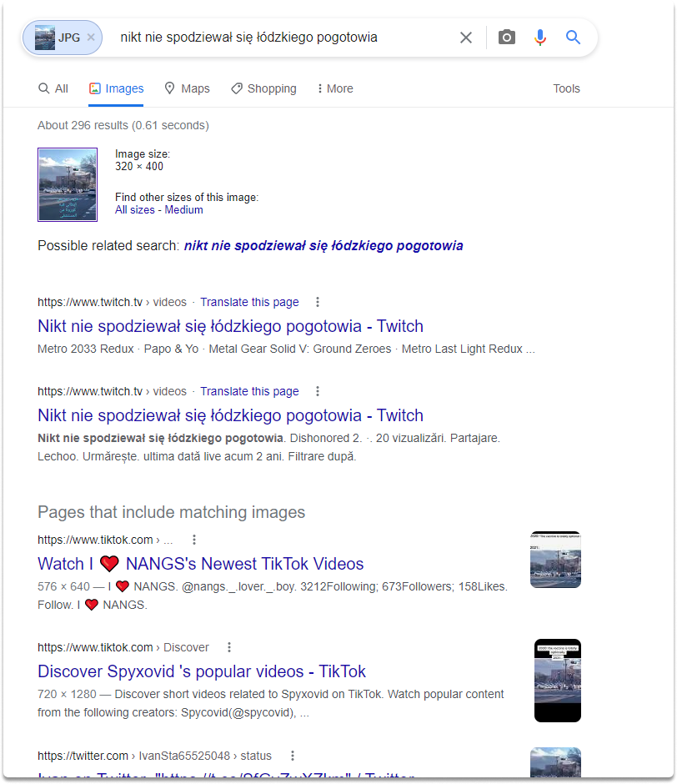Follow the possible related search link

click(323, 245)
